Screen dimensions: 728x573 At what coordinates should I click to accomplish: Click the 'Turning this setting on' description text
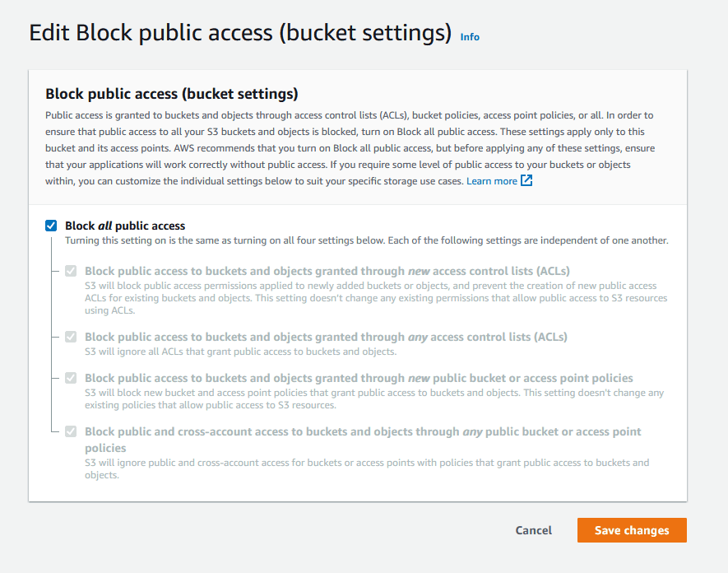[366, 240]
